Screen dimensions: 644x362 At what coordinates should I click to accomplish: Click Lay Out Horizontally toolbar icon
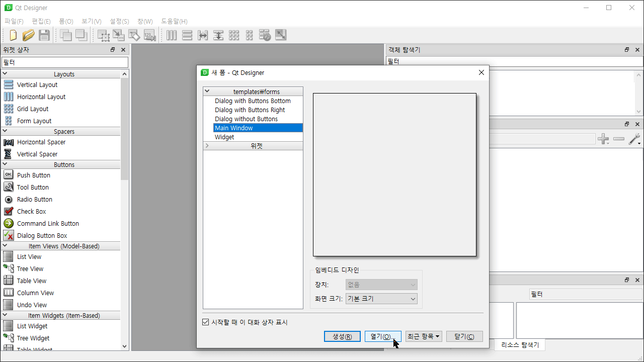(x=172, y=35)
